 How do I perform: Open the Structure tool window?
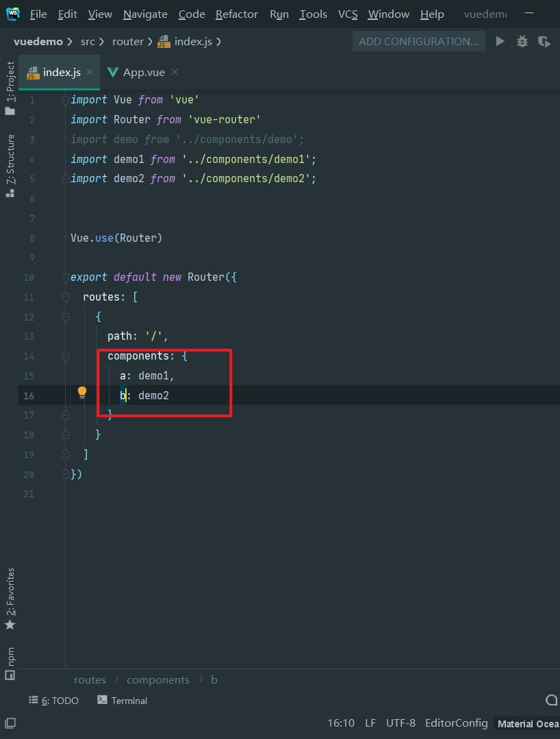10,166
